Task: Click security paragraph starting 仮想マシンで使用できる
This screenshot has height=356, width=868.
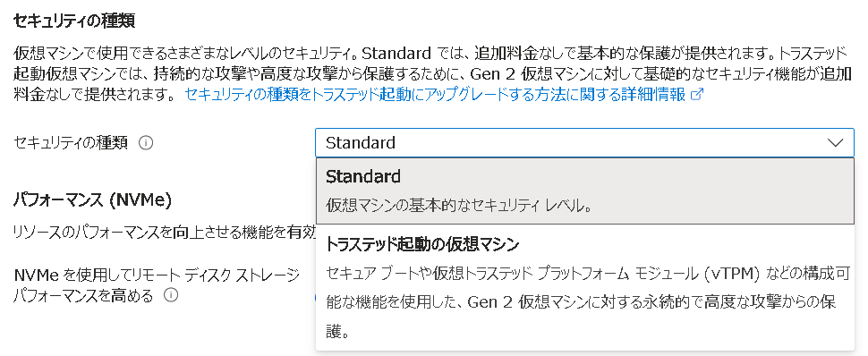Action: click(432, 74)
